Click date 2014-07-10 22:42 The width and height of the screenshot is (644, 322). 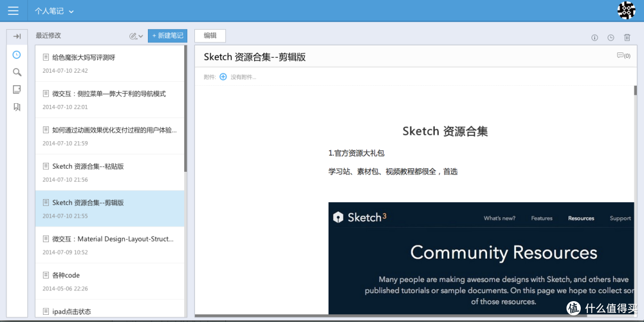point(65,70)
